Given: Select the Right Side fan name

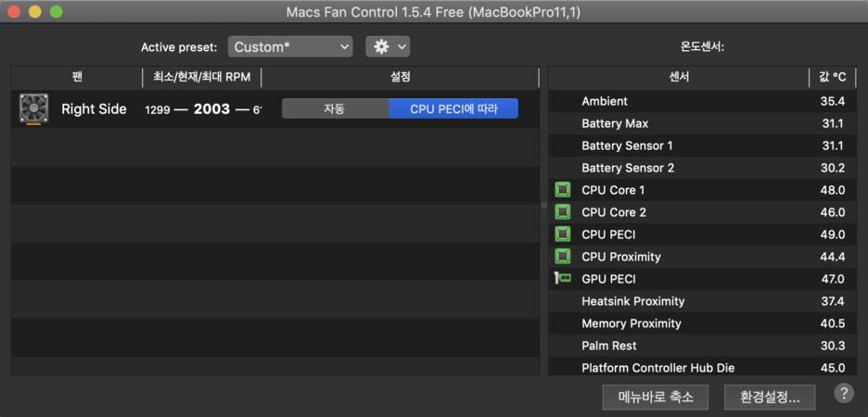Looking at the screenshot, I should (94, 109).
